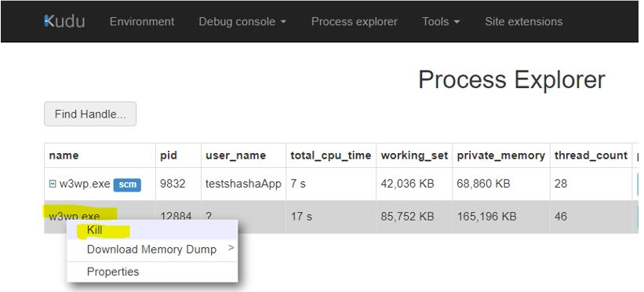Select the thread count 46 cell
The height and width of the screenshot is (292, 644).
coord(591,217)
